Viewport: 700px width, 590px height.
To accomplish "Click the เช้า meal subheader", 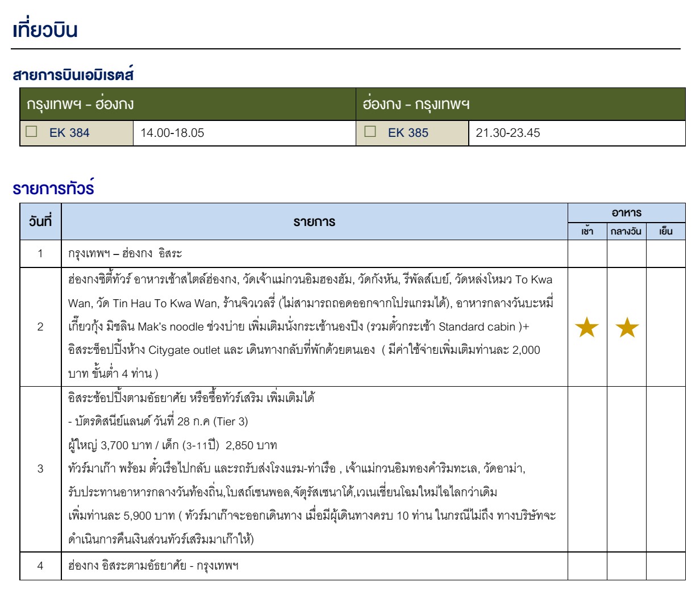I will [587, 231].
